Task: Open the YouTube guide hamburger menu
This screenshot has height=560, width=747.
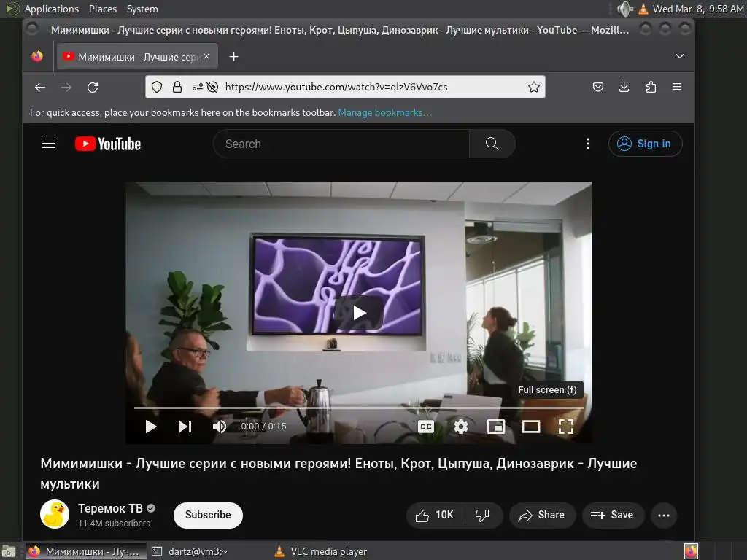Action: click(x=49, y=144)
